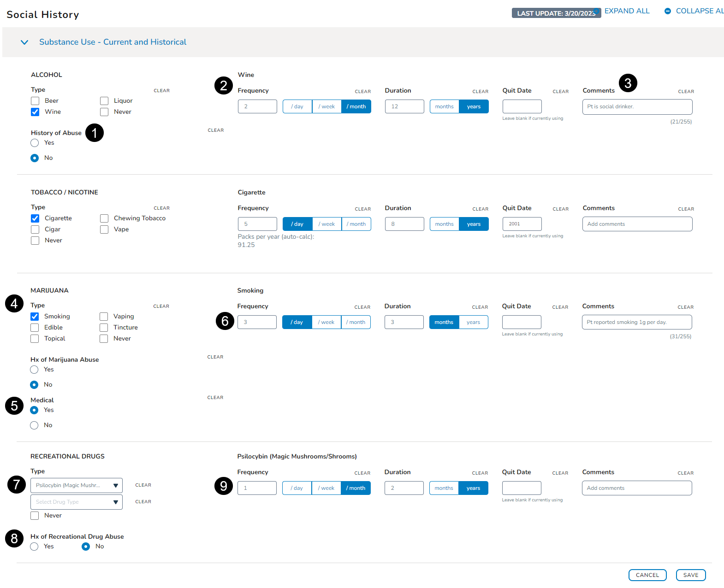Click numbered marker 7 beside drug Type
This screenshot has width=724, height=588.
(17, 484)
